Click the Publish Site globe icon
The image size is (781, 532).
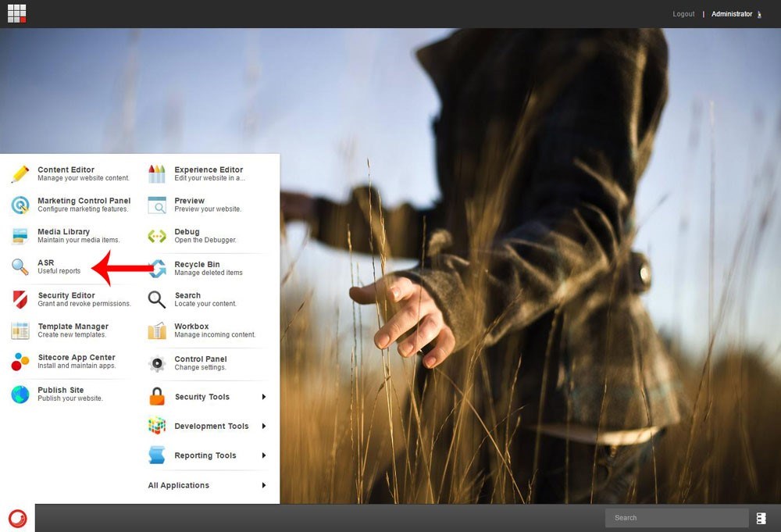pyautogui.click(x=20, y=395)
